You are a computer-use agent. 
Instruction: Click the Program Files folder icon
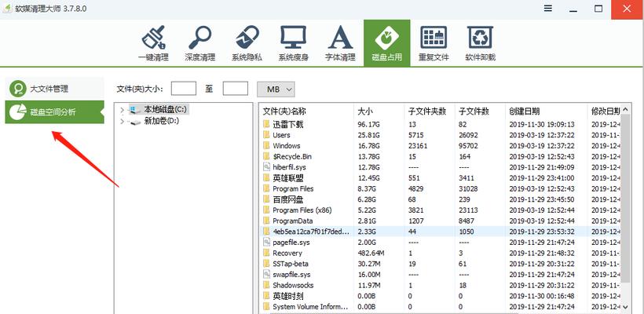266,189
